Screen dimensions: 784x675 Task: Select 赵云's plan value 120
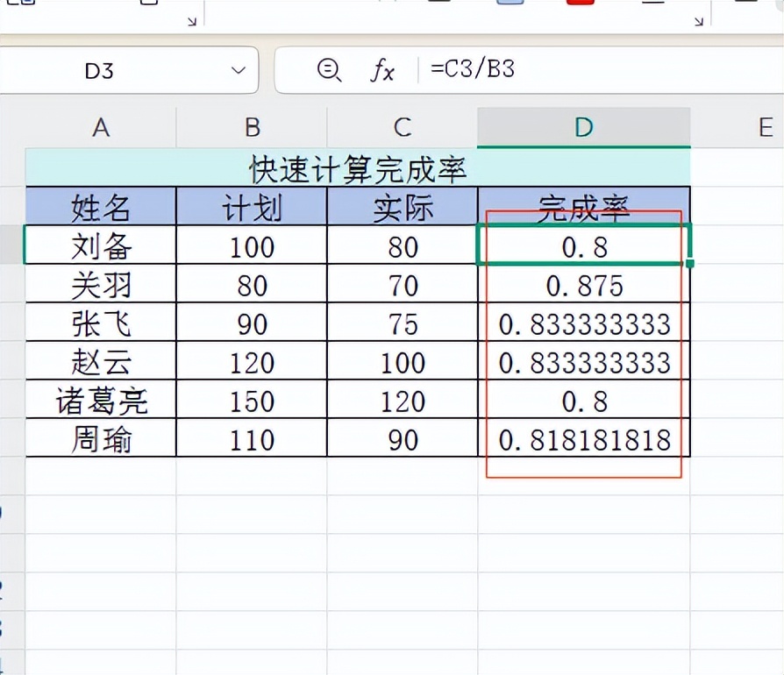pyautogui.click(x=252, y=360)
